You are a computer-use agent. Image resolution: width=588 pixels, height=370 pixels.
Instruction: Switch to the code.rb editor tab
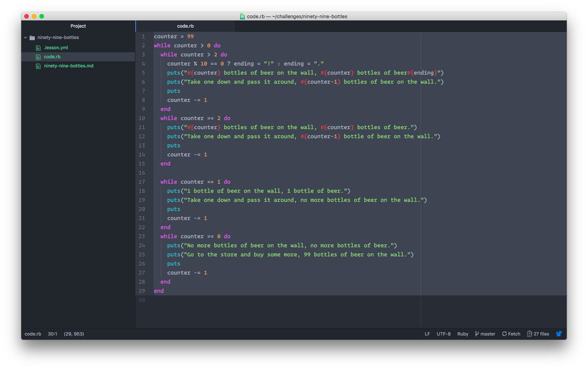click(x=185, y=26)
